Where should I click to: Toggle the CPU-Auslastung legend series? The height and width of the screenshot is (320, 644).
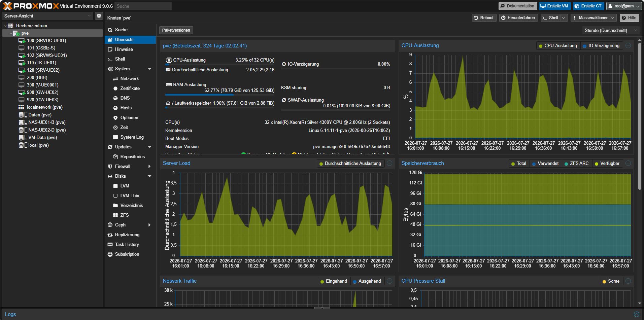(x=558, y=46)
